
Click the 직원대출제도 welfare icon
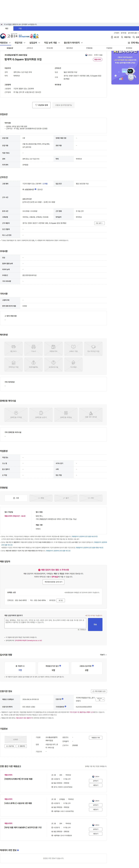click(33, 365)
